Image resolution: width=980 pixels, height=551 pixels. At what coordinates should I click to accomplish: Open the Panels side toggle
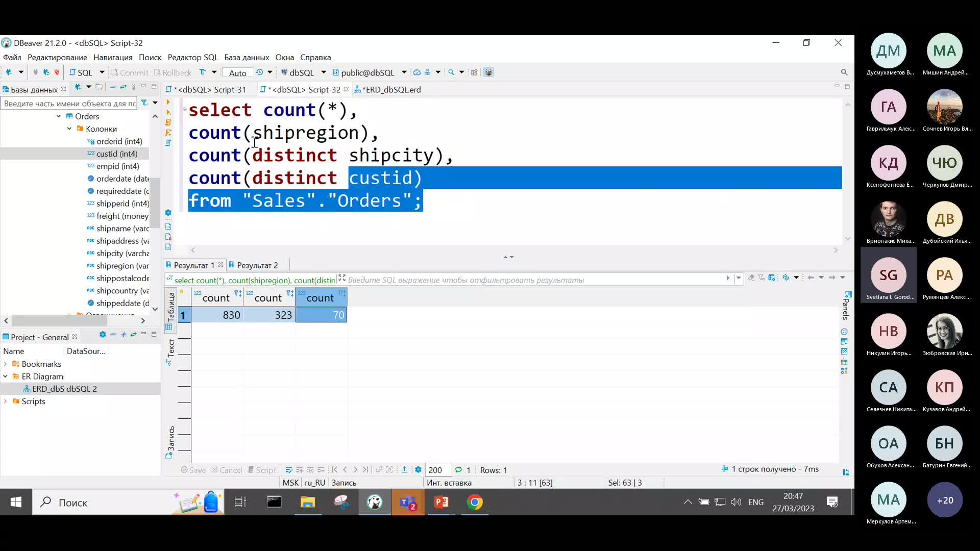[846, 305]
